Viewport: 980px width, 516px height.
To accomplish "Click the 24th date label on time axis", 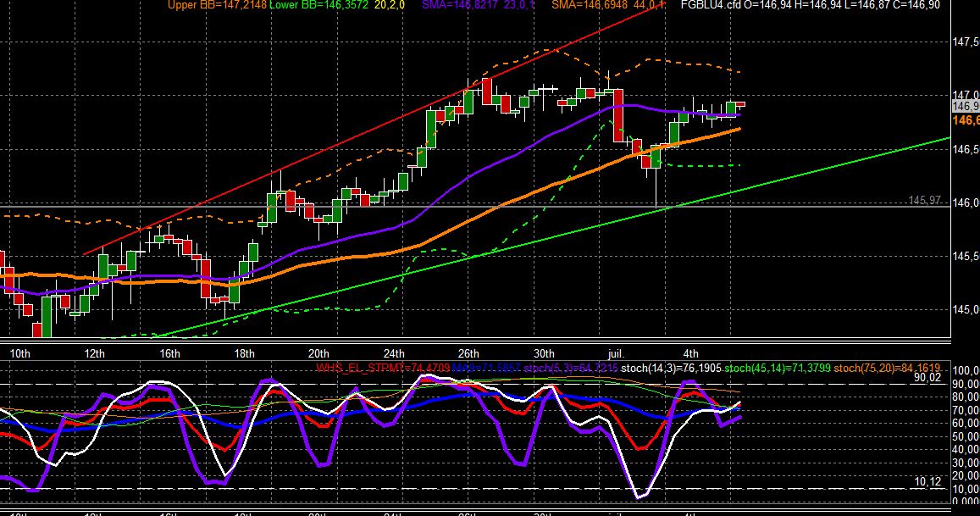I will pyautogui.click(x=394, y=353).
